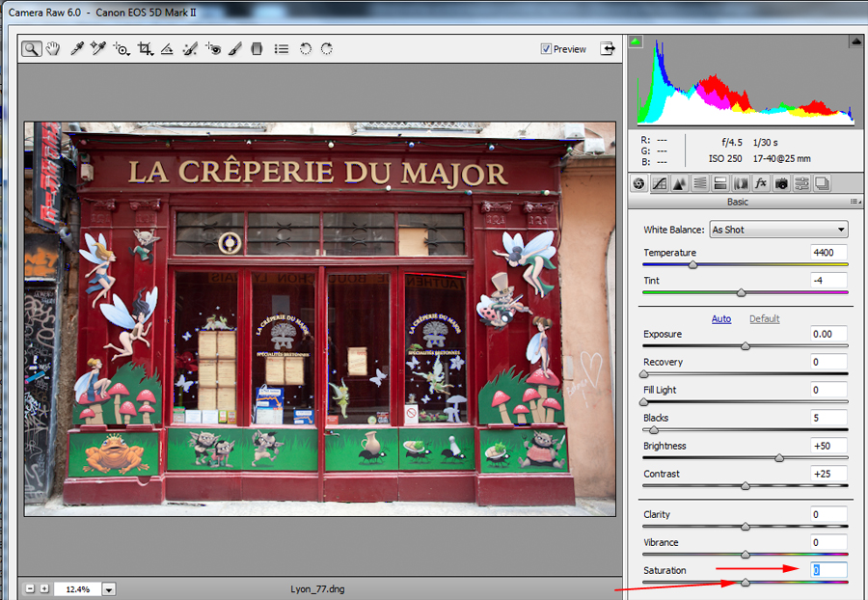Open the zoom level dropdown arrow
868x600 pixels.
point(109,589)
